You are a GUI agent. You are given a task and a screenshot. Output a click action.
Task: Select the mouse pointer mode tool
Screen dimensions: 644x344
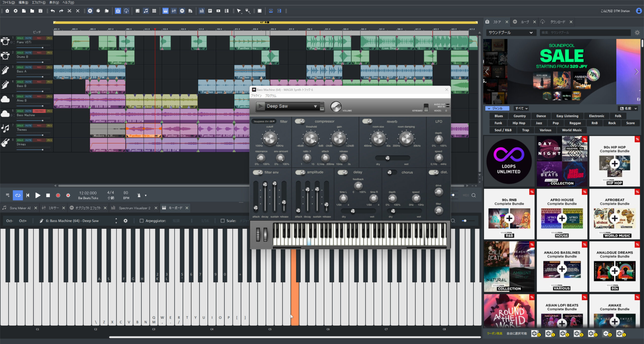[x=239, y=11]
